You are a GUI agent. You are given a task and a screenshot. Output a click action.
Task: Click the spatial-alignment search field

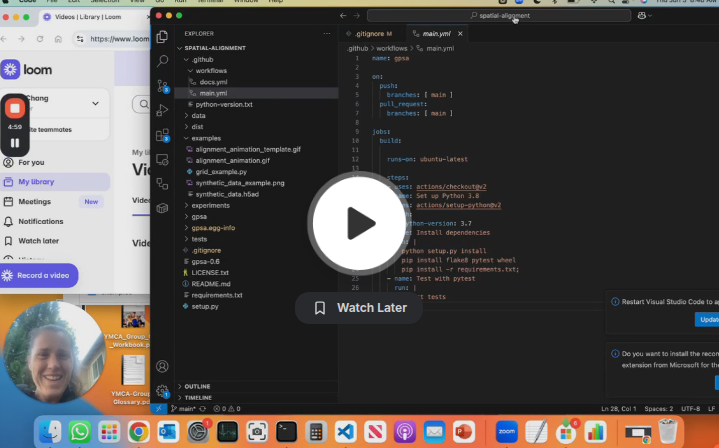(499, 16)
